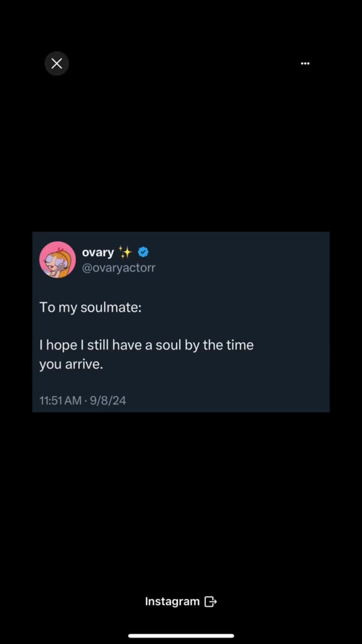Open the cartoon girl profile avatar
The width and height of the screenshot is (362, 644).
click(x=57, y=260)
